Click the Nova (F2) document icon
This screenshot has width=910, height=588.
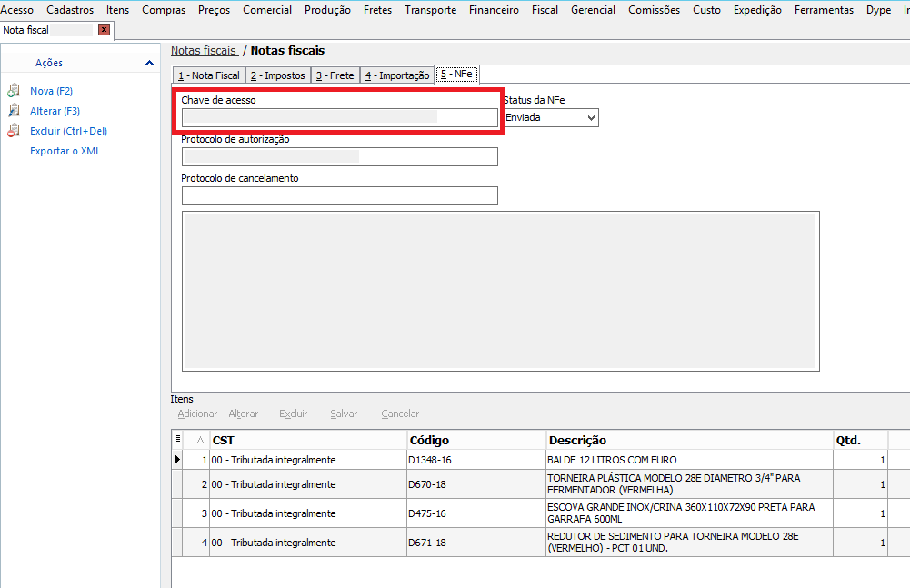click(14, 91)
